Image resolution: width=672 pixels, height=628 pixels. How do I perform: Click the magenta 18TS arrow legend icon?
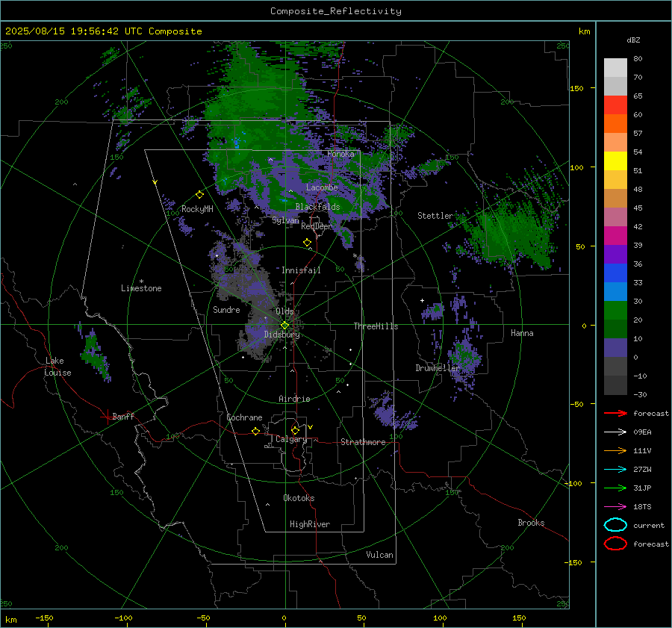pyautogui.click(x=615, y=507)
